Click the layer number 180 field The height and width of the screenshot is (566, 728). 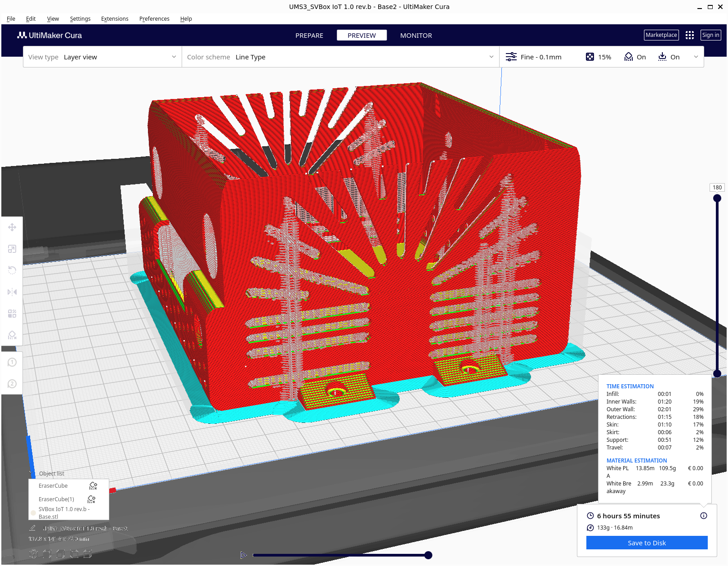[x=717, y=188]
